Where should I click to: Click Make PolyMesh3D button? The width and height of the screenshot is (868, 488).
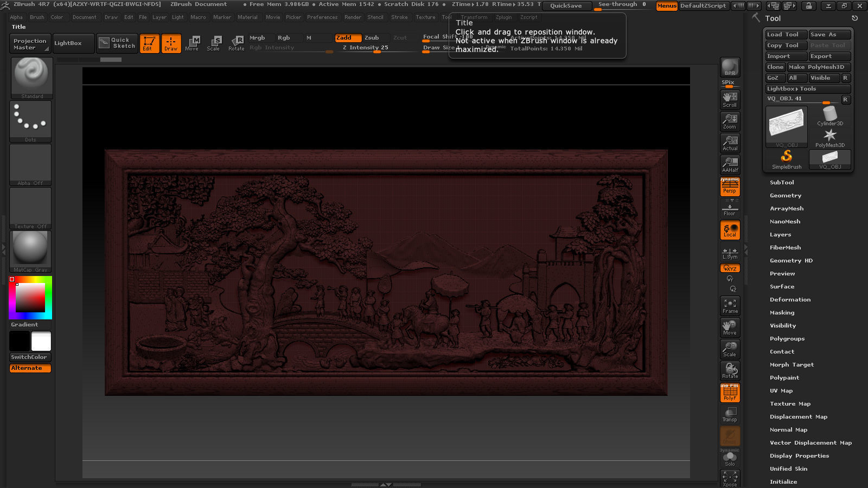pyautogui.click(x=819, y=67)
